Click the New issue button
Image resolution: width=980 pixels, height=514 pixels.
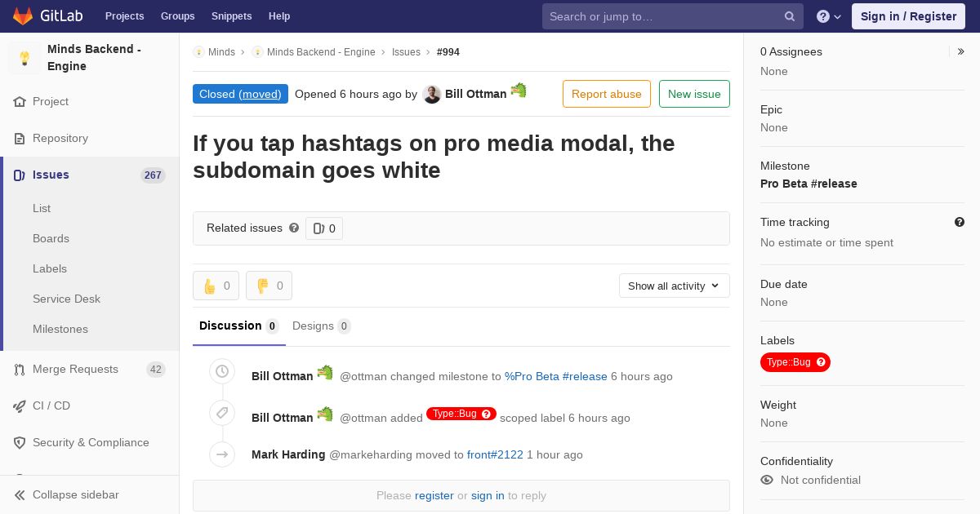pyautogui.click(x=694, y=94)
